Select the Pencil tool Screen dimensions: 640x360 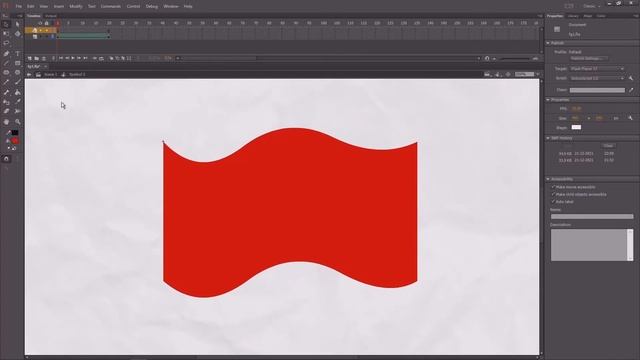6,82
